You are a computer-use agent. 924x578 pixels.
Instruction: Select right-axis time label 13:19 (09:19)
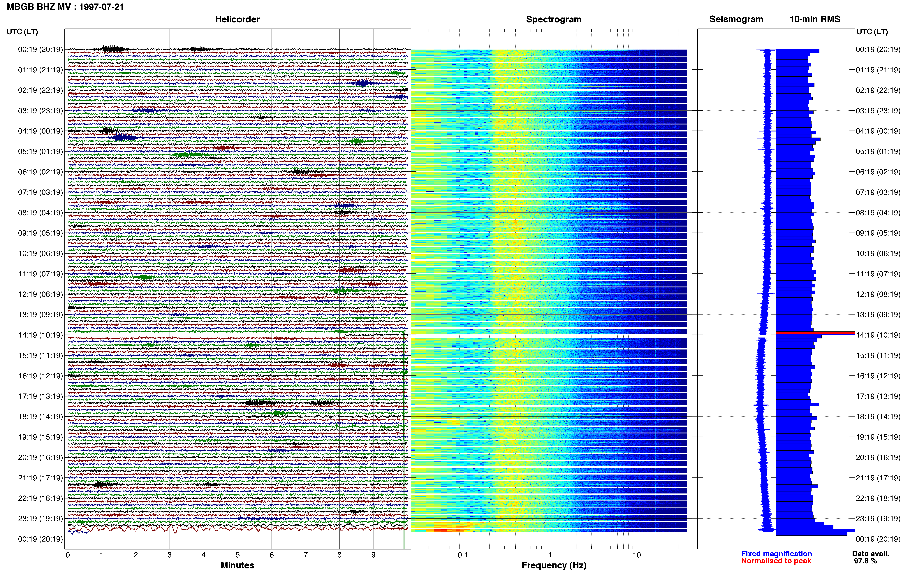coord(878,315)
